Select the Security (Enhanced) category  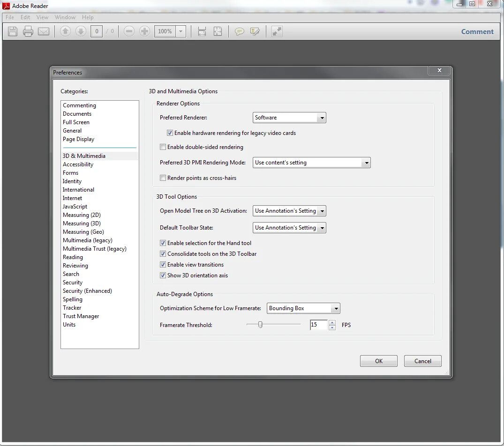(x=87, y=291)
